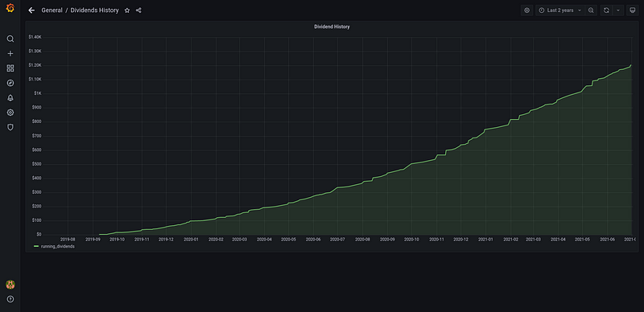Cycle view mode with monitor icon

click(633, 10)
